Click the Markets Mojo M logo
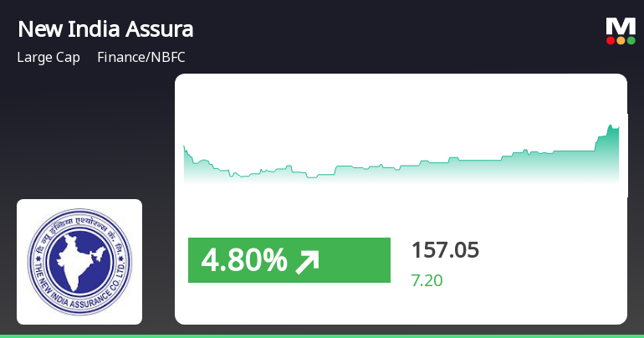Viewport: 644px width, 338px height. point(620,25)
